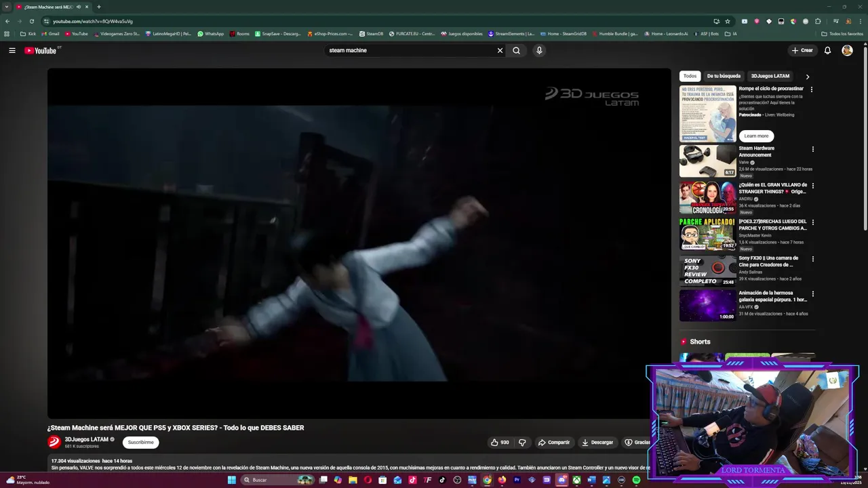Open the weather widget showing 23°C
Screen dimensions: 868x488
27,480
